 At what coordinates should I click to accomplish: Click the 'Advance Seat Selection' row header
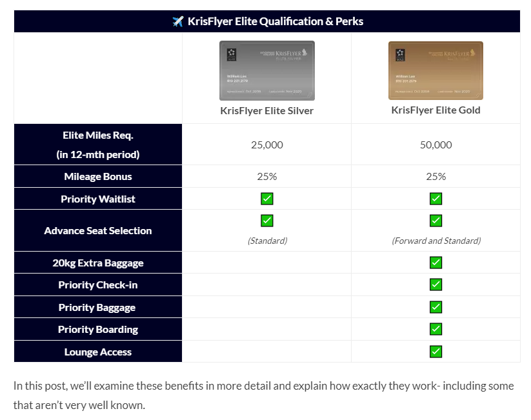98,231
